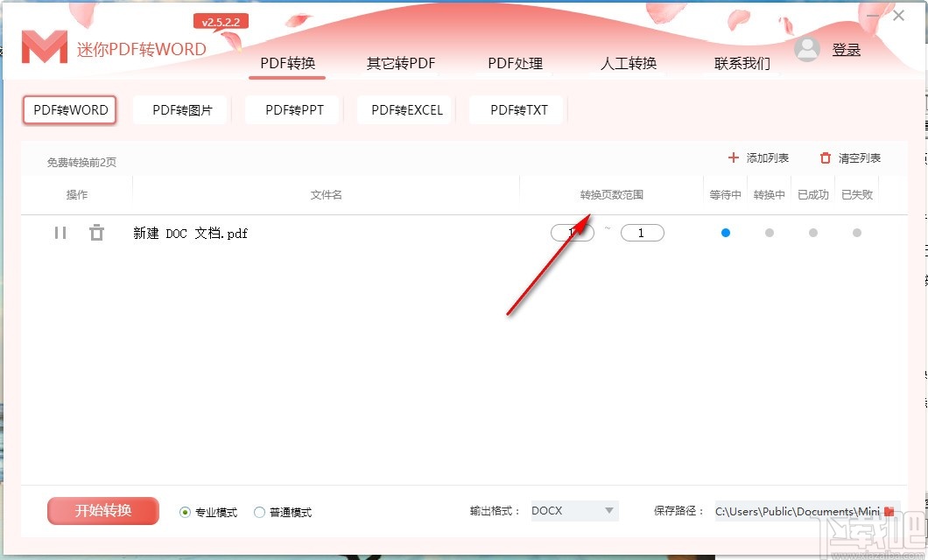The width and height of the screenshot is (928, 560).
Task: Close the application window
Action: pos(898,16)
